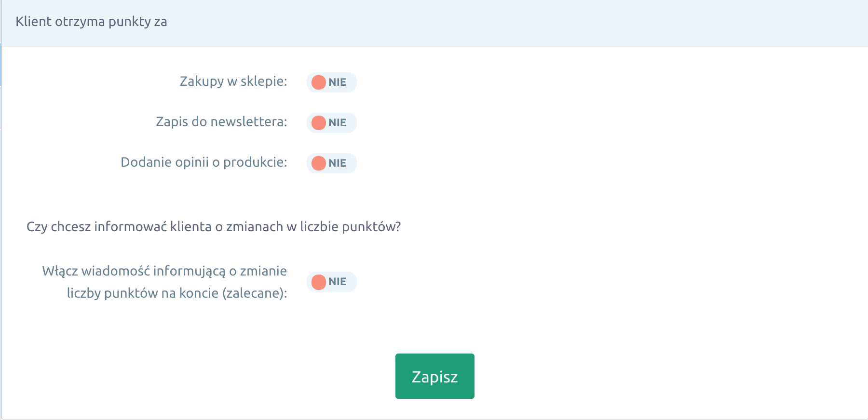The width and height of the screenshot is (868, 420).
Task: Click the "Dodanie opinii o produkcie:" label
Action: [204, 162]
